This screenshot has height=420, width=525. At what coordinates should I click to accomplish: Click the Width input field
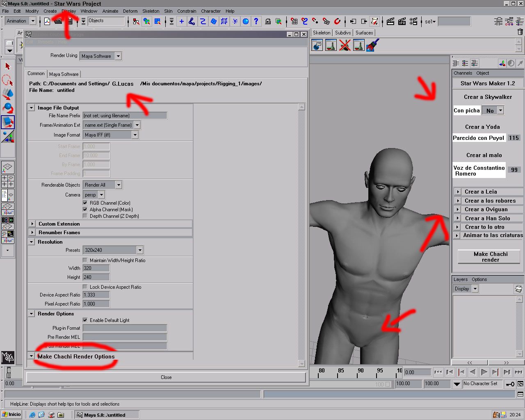click(x=96, y=268)
